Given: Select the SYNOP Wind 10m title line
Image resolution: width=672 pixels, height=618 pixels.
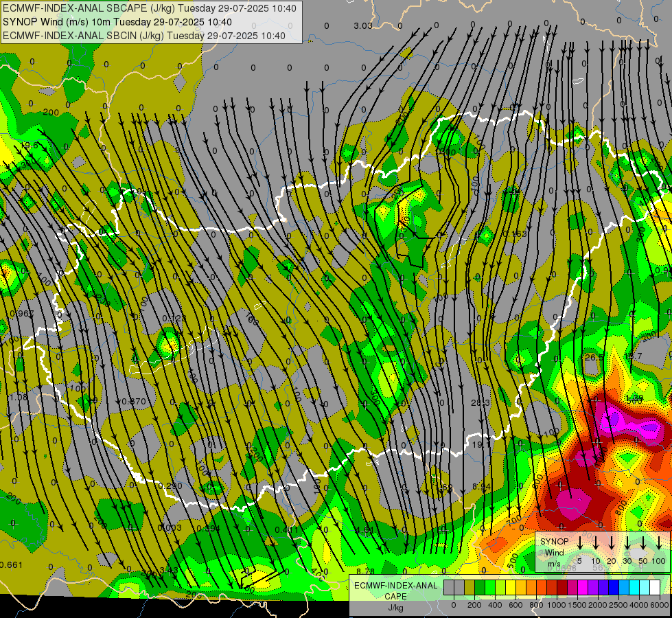Looking at the screenshot, I should pyautogui.click(x=117, y=22).
